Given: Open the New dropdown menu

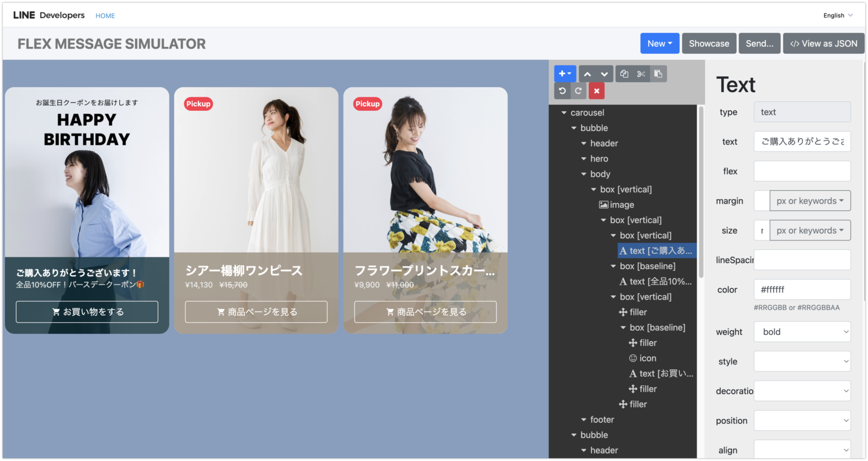Looking at the screenshot, I should (659, 44).
